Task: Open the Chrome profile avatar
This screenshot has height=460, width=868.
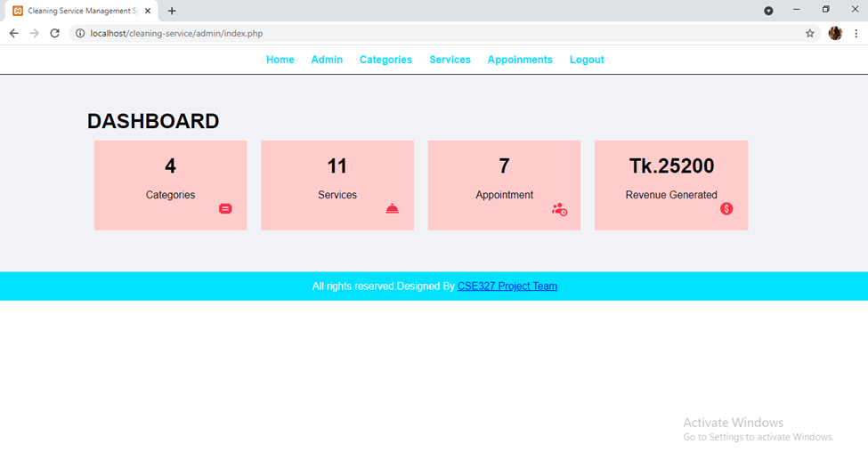Action: [835, 33]
